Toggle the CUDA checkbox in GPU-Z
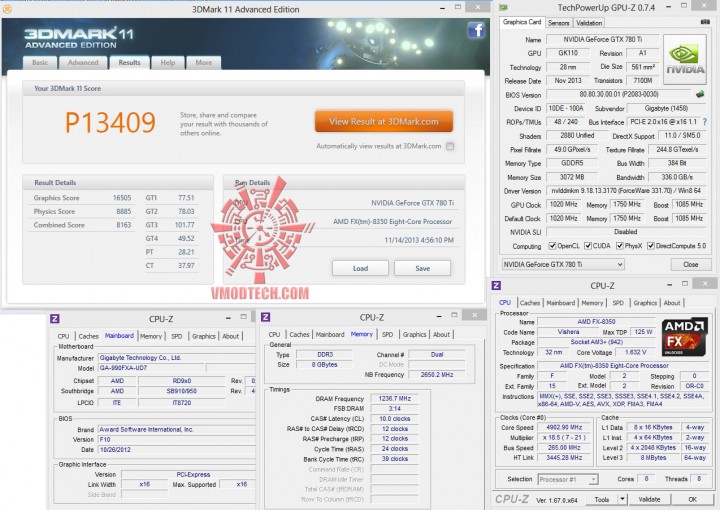Image resolution: width=720 pixels, height=510 pixels. [588, 246]
